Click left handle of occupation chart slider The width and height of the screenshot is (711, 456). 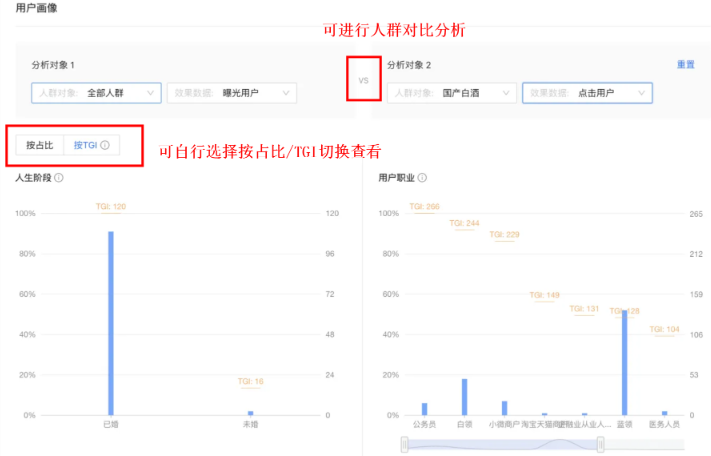point(404,445)
